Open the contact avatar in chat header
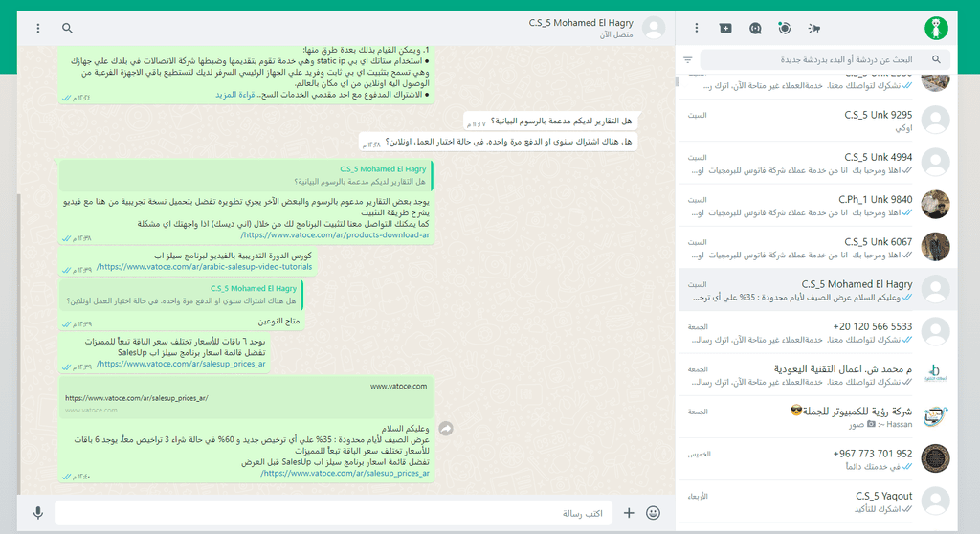Screen dimensions: 980x534 (x=653, y=28)
